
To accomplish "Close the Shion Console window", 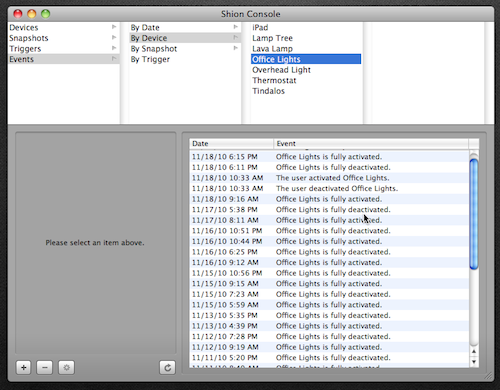I will click(x=18, y=14).
